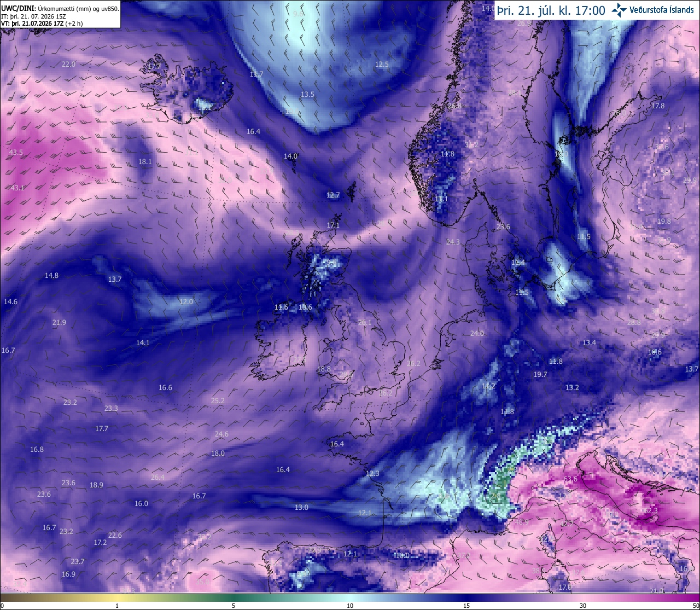Select the VT valid time line in header
Viewport: 700px width, 610px height.
pyautogui.click(x=42, y=24)
